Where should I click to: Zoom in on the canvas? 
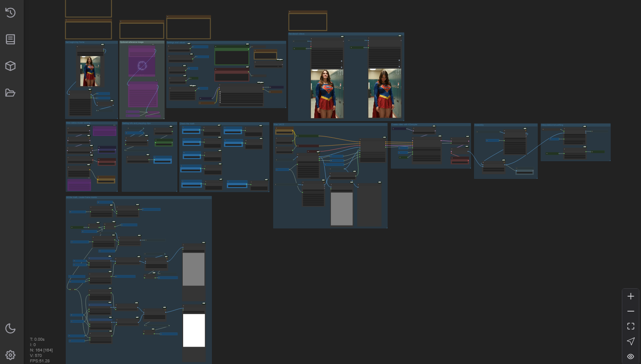coord(631,296)
